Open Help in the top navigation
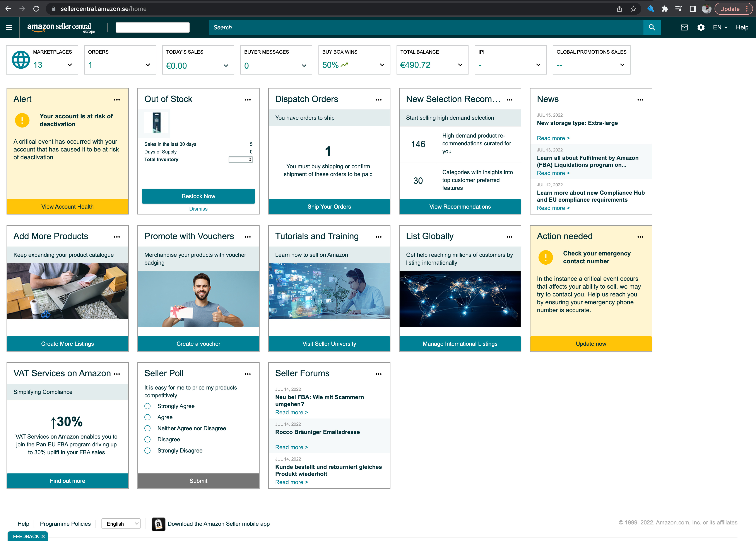 [x=742, y=27]
